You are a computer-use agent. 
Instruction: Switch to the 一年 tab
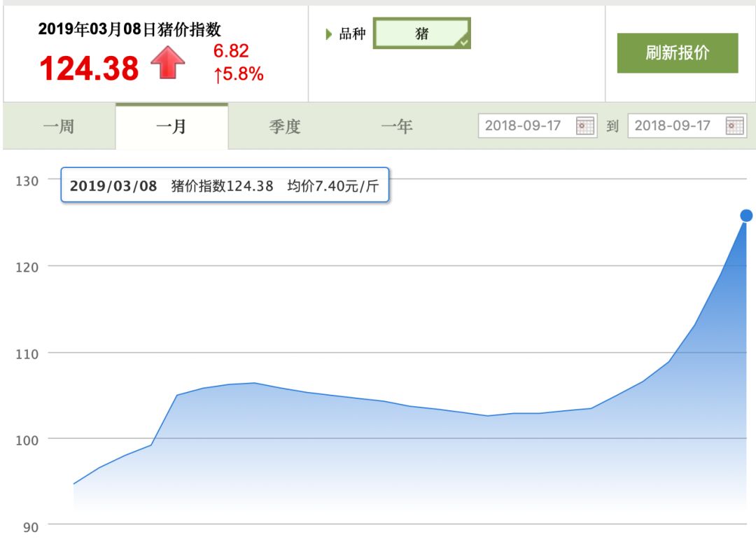click(x=397, y=127)
